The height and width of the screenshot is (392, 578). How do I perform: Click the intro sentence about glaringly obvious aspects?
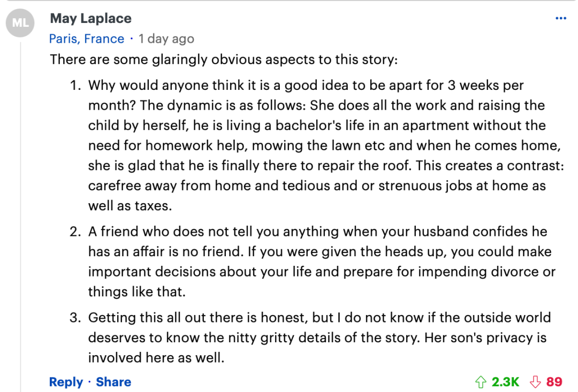[x=224, y=59]
